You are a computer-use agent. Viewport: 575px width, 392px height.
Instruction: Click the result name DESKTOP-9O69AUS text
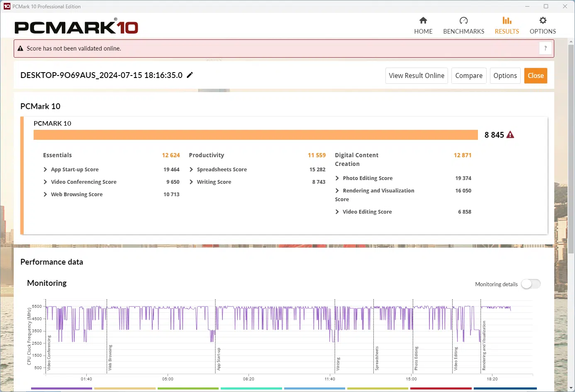pos(101,75)
